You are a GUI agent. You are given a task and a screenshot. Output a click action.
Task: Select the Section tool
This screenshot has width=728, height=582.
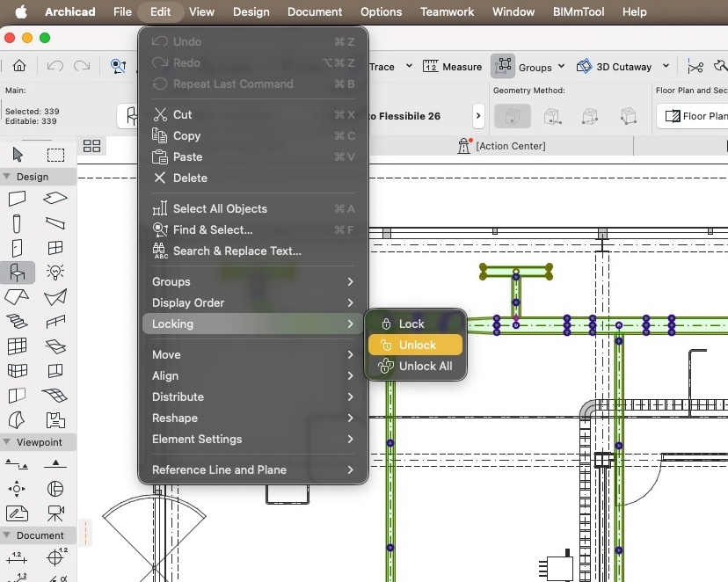17,464
